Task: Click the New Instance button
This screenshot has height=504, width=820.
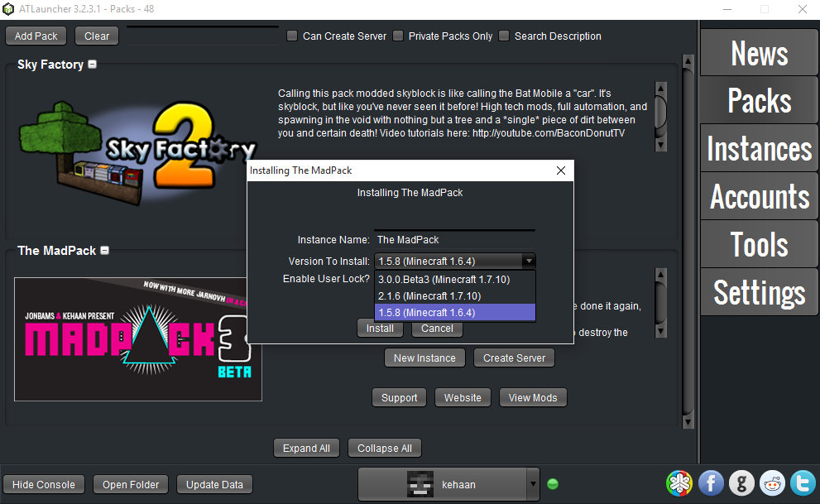Action: (x=424, y=358)
